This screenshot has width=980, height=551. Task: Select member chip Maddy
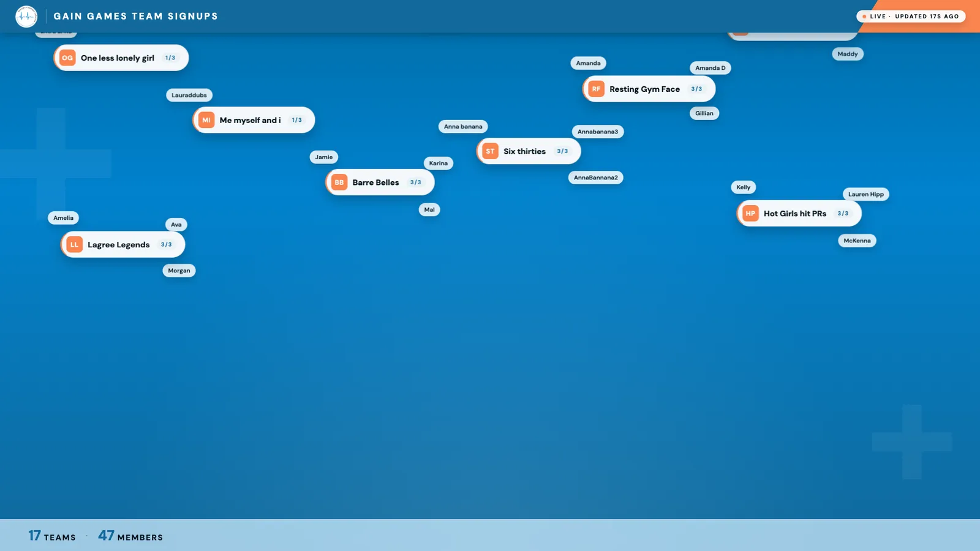tap(848, 54)
